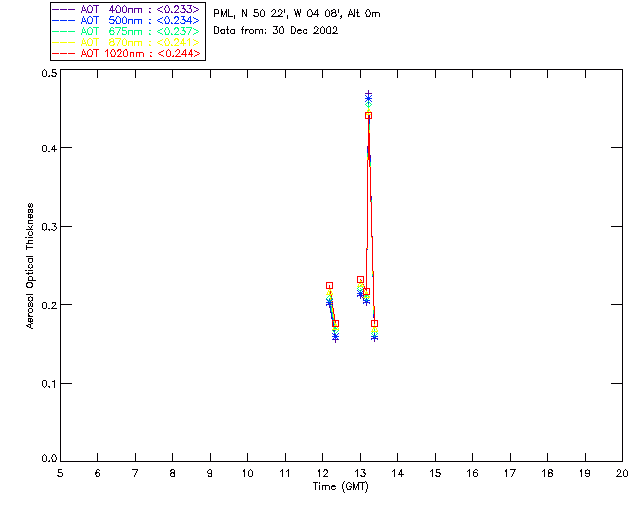Click the 0.1 y-axis tick label
Image resolution: width=640 pixels, height=512 pixels.
pos(49,384)
